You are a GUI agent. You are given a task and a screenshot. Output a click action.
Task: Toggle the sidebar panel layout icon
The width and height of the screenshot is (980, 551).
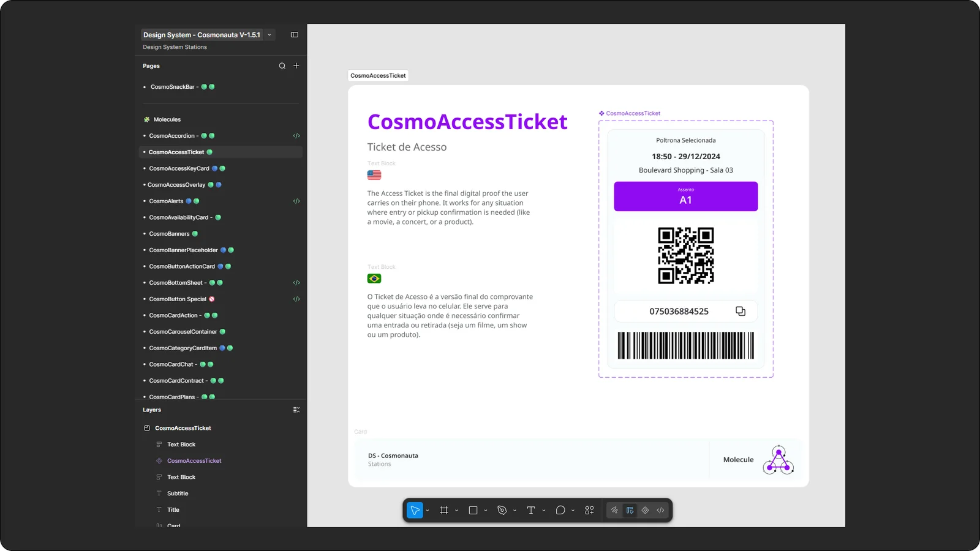pos(295,35)
